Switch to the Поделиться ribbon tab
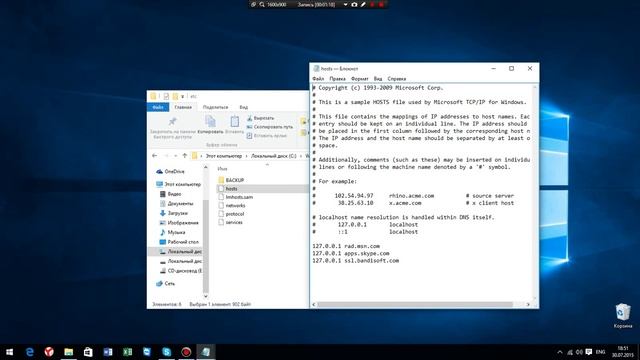Screen dimensions: 640x360 (215, 107)
